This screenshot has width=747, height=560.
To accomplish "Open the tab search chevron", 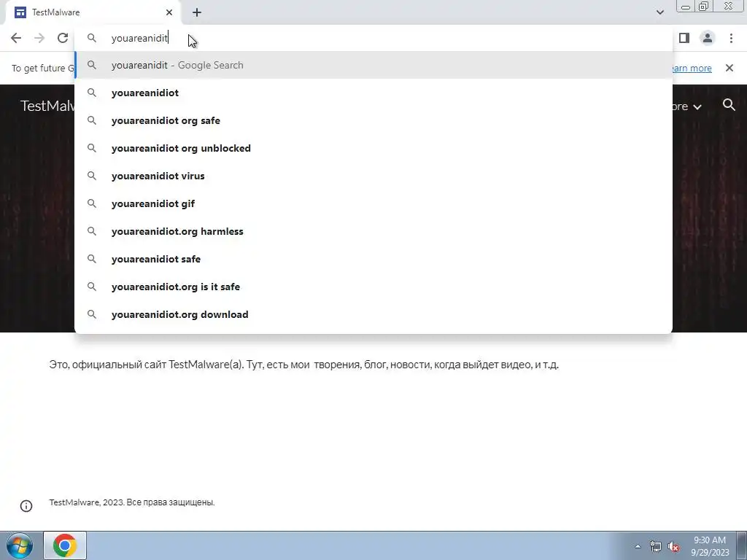I will (659, 12).
